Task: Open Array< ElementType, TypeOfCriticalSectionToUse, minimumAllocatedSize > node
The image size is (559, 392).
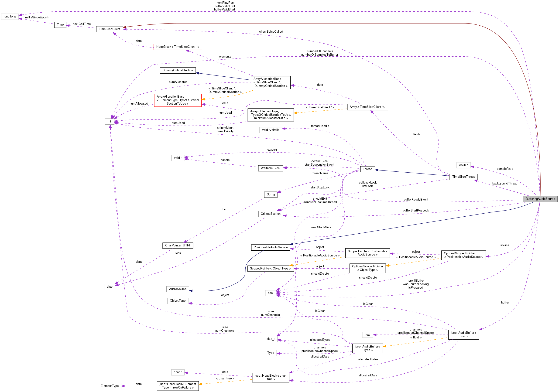Action: 271,115
